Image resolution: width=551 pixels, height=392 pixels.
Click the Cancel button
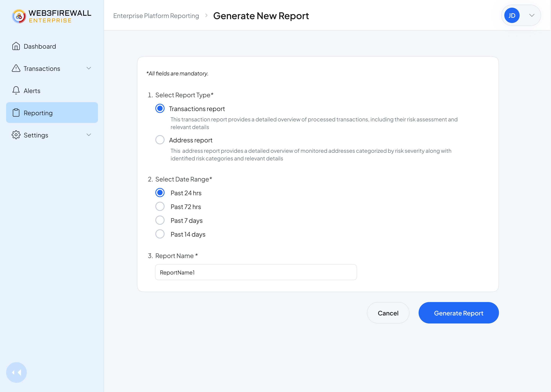[x=388, y=313]
